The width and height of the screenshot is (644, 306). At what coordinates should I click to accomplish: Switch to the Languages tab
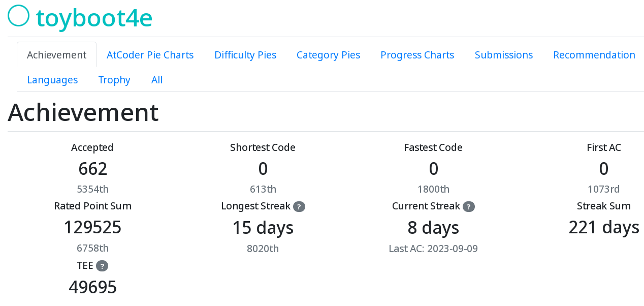pyautogui.click(x=52, y=80)
